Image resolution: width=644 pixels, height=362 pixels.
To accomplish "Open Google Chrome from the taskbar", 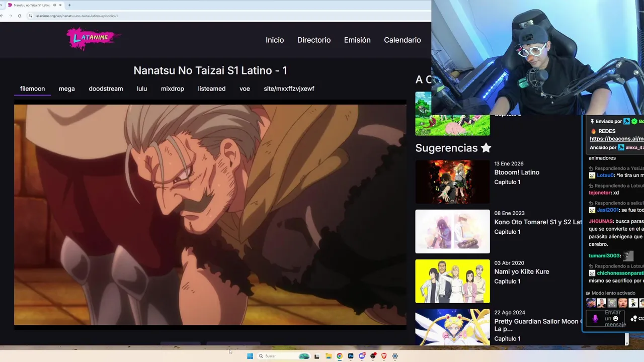I will tap(340, 356).
